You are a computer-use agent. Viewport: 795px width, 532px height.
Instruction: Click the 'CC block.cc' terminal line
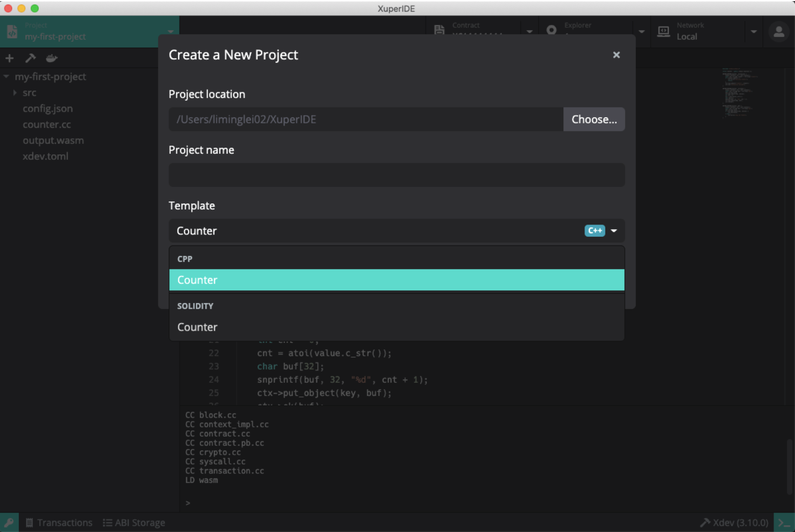(211, 415)
